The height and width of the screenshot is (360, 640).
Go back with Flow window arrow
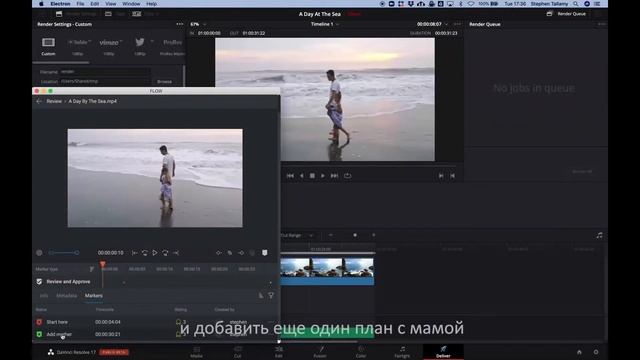[x=39, y=101]
